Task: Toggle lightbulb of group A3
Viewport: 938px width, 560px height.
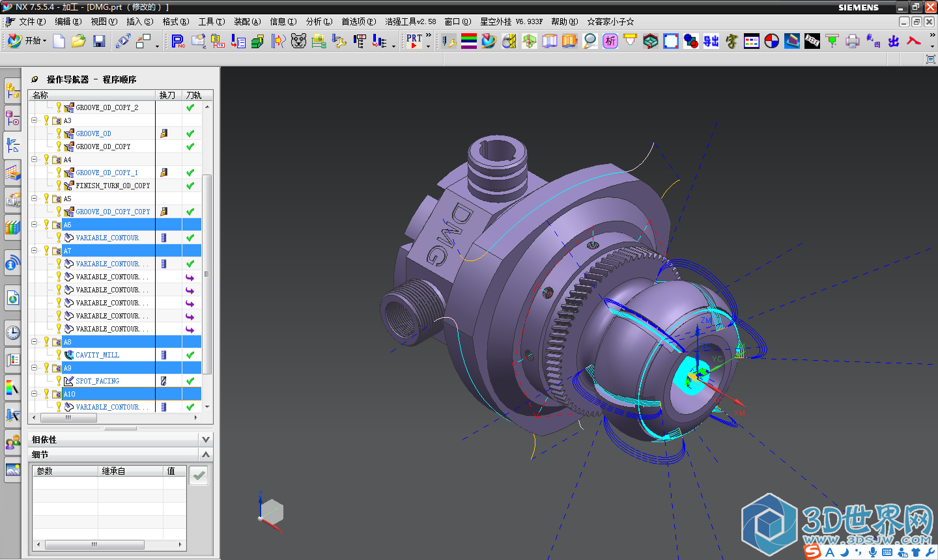Action: (46, 120)
